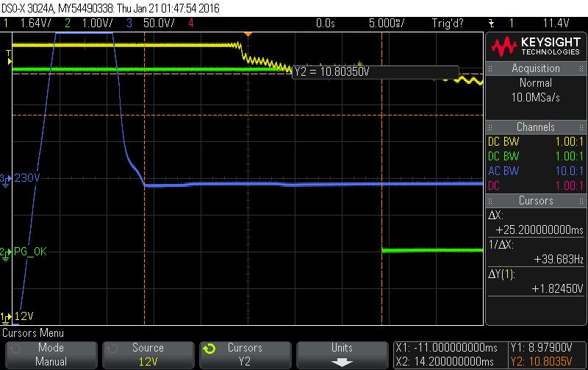This screenshot has height=370, width=588.
Task: Click the orange trigger position marker
Action: (x=248, y=34)
